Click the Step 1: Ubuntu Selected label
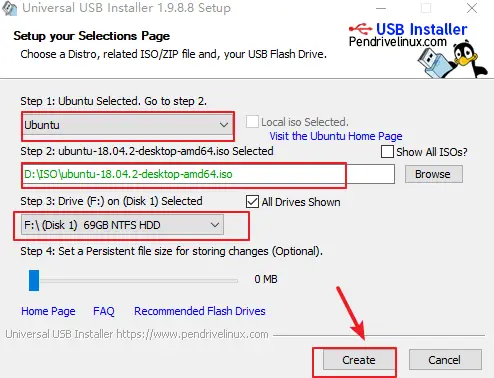494x378 pixels. [113, 101]
